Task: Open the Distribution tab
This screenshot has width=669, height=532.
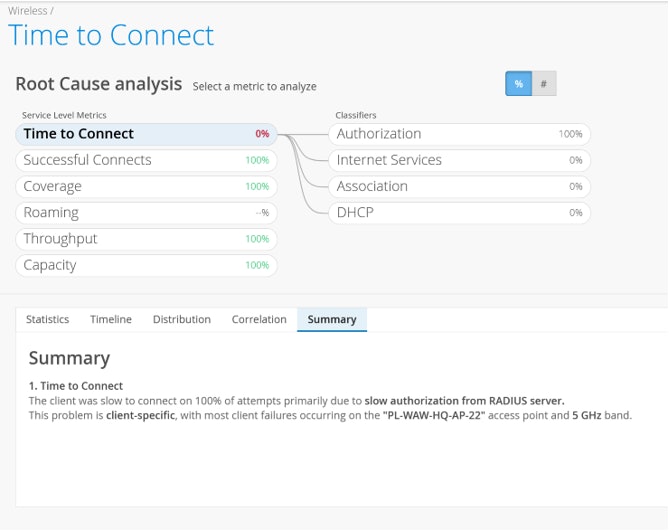Action: 181,320
